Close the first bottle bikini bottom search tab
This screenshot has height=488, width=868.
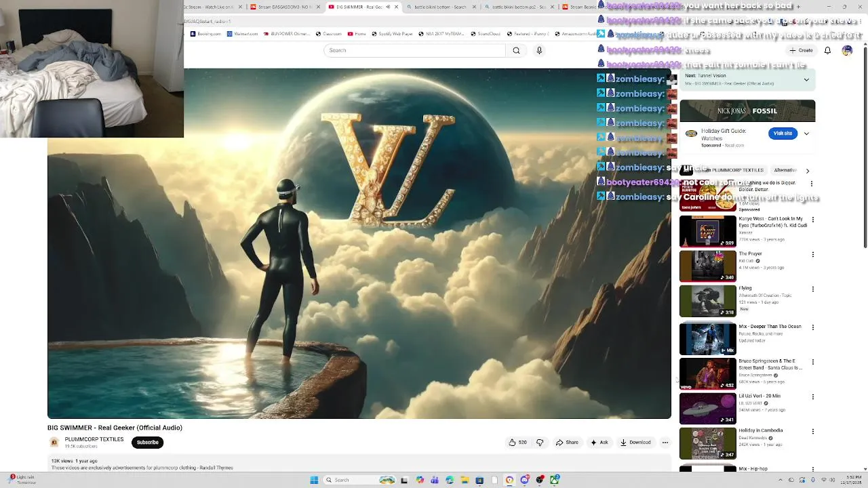[475, 7]
